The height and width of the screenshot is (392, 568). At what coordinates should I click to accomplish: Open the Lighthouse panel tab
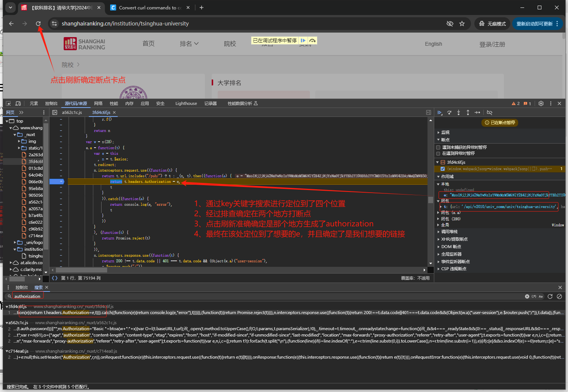186,103
